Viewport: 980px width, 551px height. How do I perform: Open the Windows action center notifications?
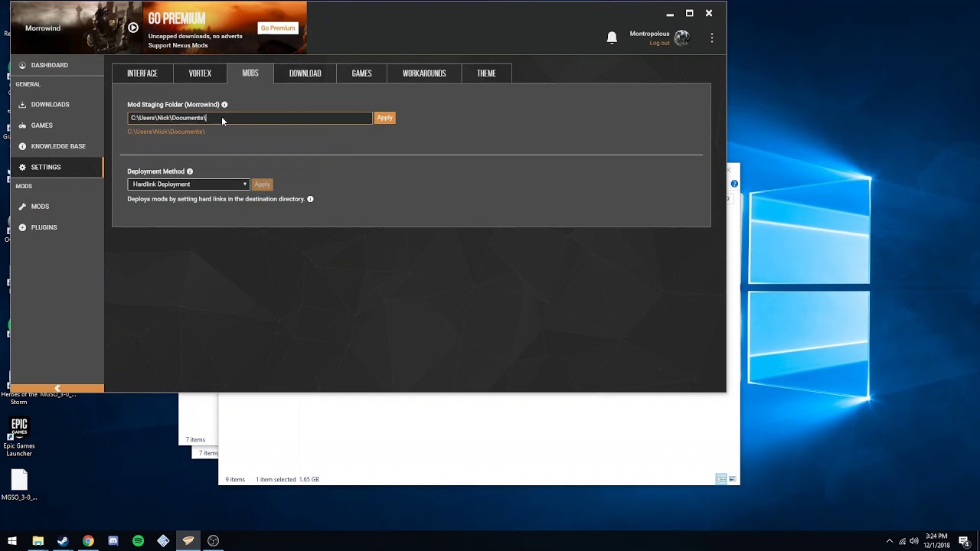(965, 540)
